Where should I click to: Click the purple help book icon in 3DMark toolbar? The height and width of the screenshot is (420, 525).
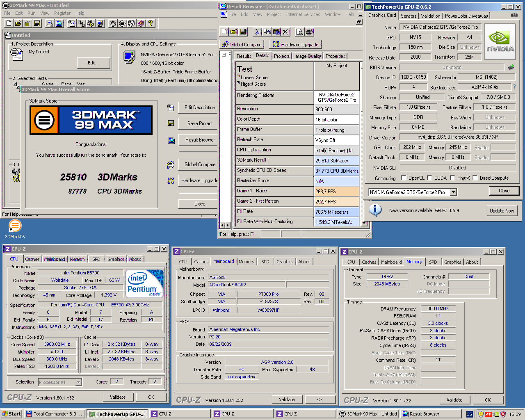coord(141,24)
